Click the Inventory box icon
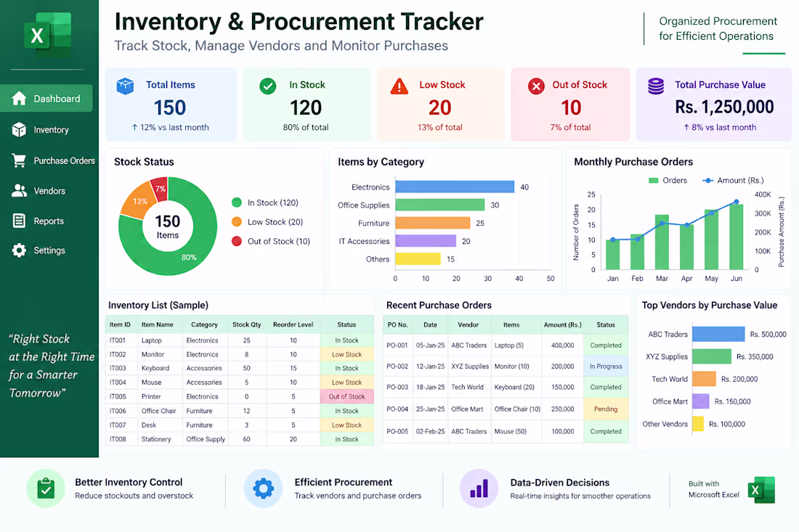 coord(19,130)
